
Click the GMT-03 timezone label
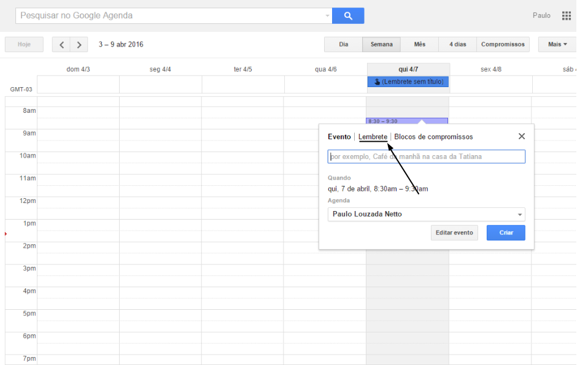[21, 89]
